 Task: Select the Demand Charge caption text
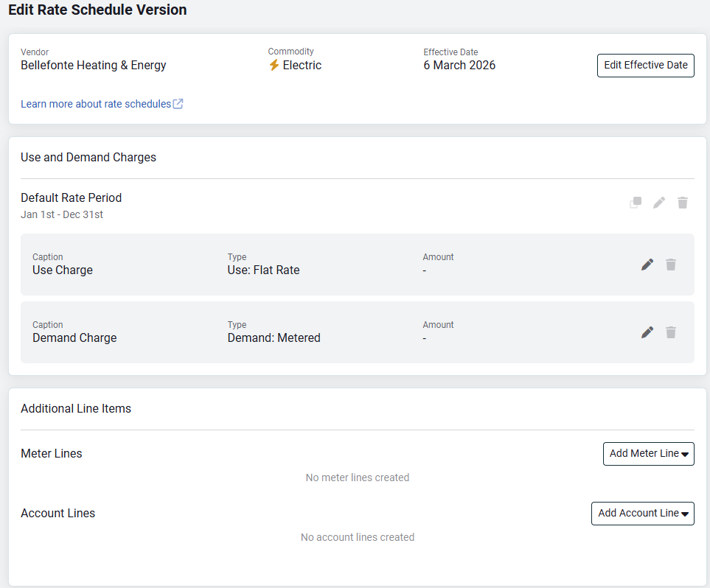[x=74, y=338]
